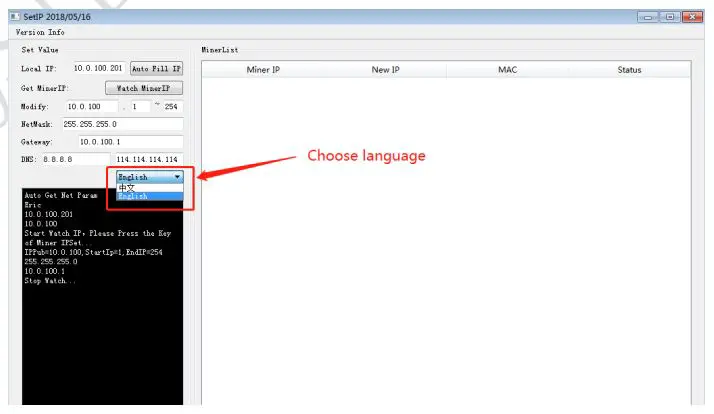Edit the Modify prefix field 10.0.100
The height and width of the screenshot is (414, 714).
(x=92, y=107)
